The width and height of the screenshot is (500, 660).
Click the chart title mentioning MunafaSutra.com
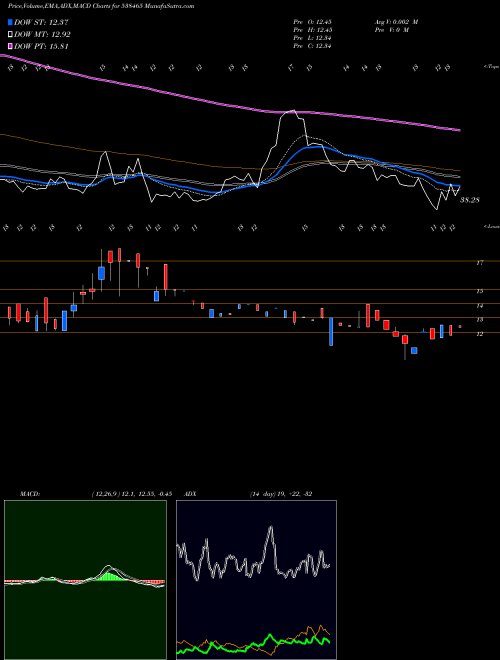click(101, 6)
